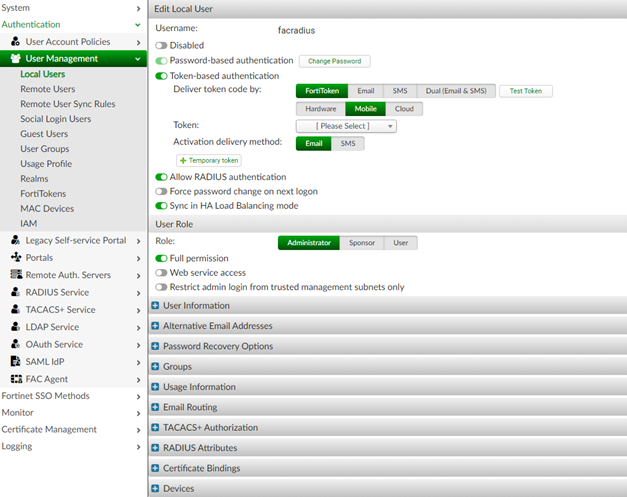Click plus icon beside RADIUS Attributes
627x497 pixels.
point(155,448)
